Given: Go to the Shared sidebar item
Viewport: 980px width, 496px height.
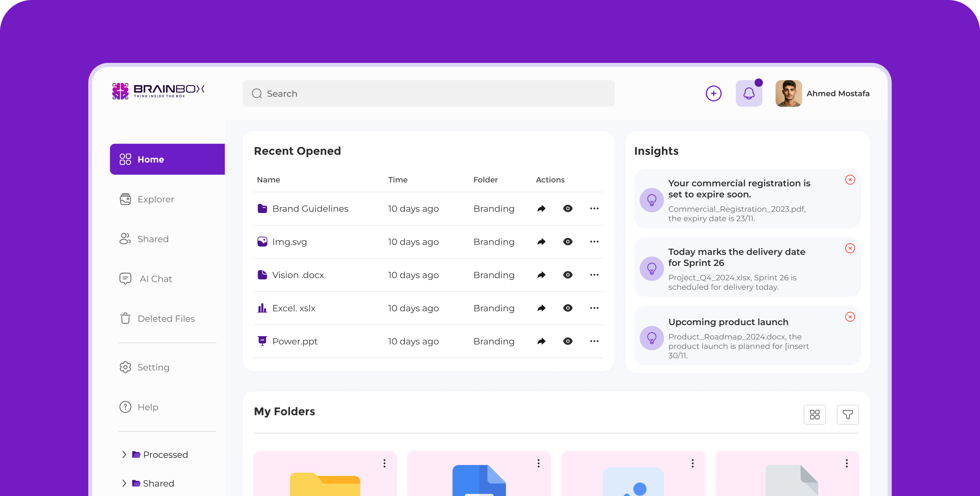Looking at the screenshot, I should (144, 239).
